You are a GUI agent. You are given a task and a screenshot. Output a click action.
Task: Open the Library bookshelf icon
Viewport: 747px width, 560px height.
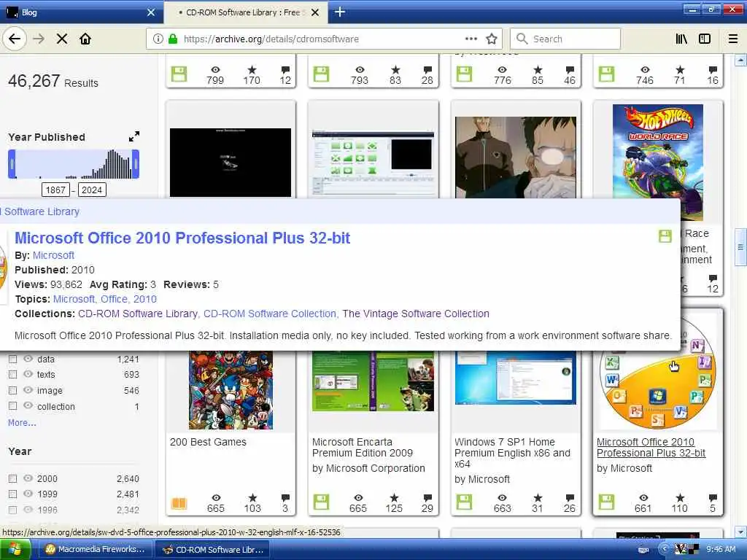point(681,39)
